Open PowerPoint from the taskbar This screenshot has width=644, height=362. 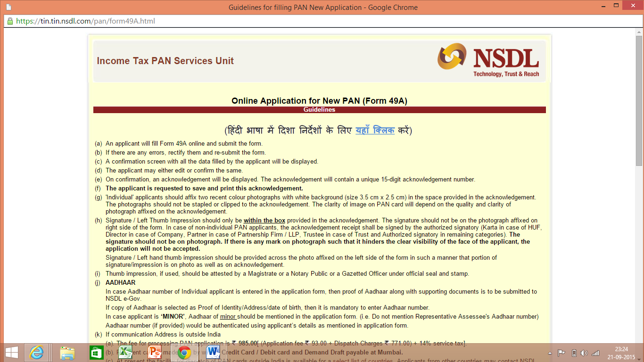coord(154,352)
